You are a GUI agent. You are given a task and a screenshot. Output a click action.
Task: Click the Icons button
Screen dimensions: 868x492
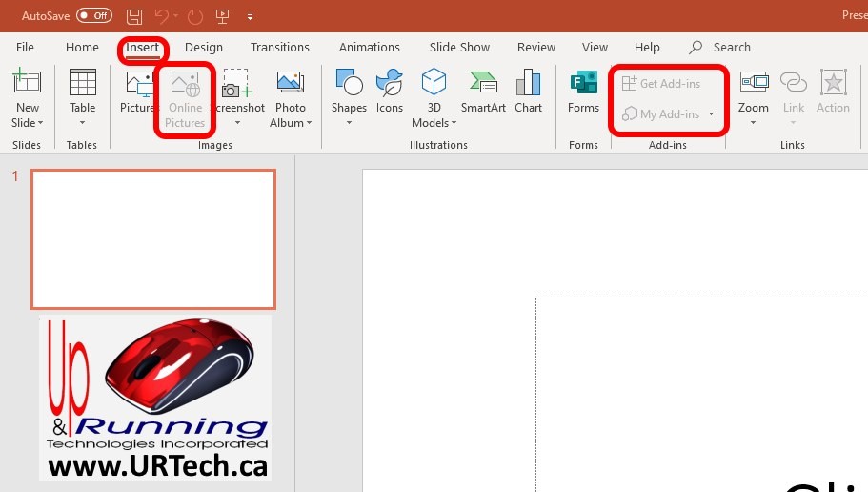click(389, 93)
